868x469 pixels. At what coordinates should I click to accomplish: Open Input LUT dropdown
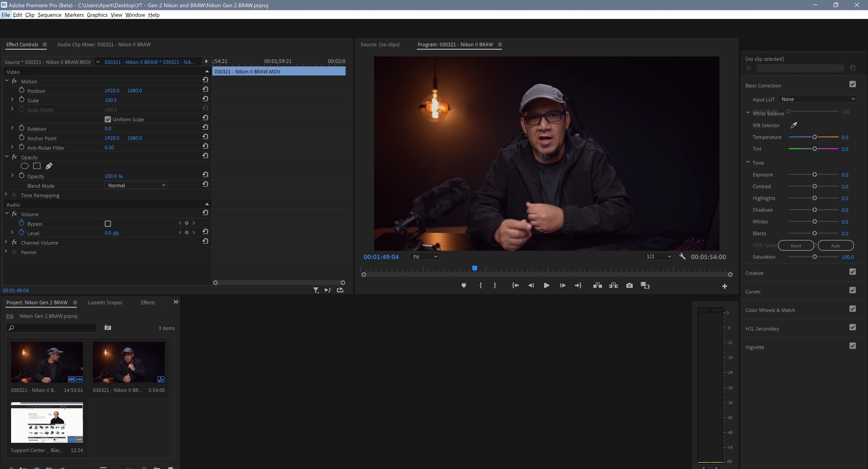tap(818, 99)
